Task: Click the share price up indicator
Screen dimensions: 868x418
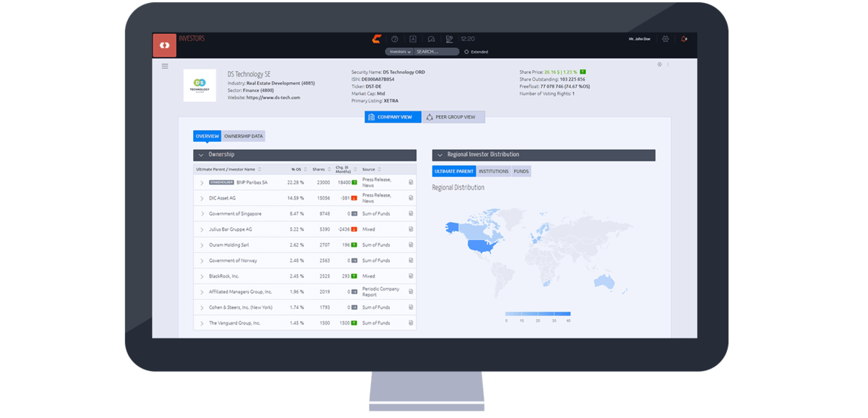Action: 583,72
